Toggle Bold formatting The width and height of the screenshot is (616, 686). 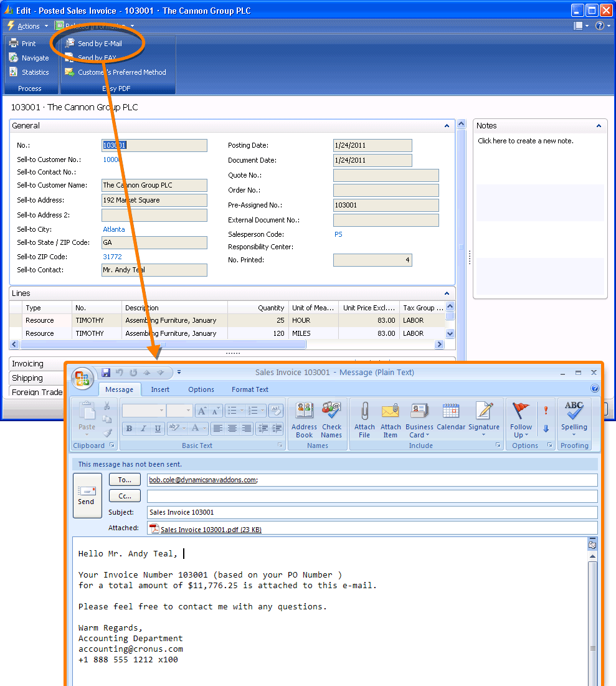coord(129,428)
